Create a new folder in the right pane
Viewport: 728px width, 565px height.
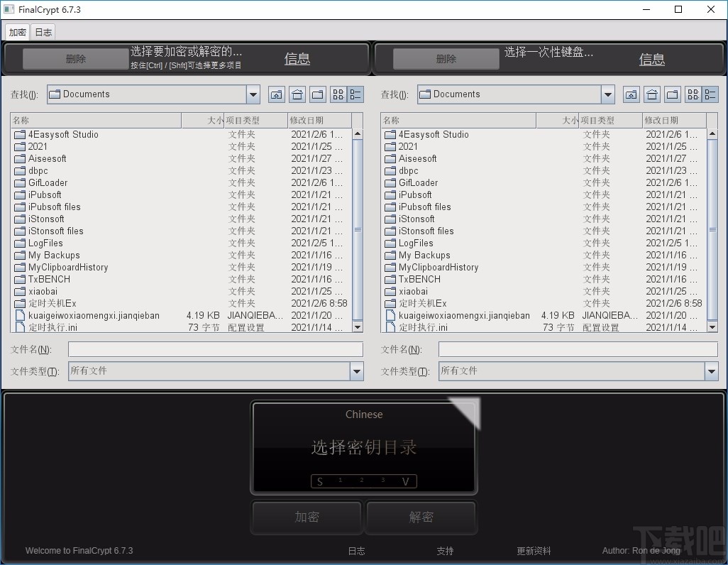tap(673, 94)
